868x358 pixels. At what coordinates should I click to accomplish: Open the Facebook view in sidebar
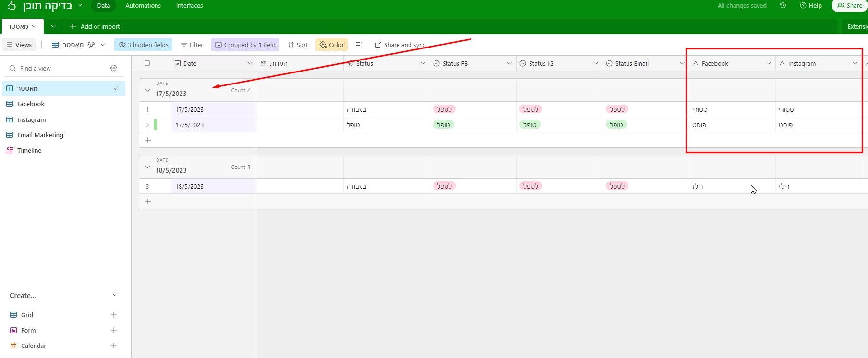pyautogui.click(x=64, y=104)
